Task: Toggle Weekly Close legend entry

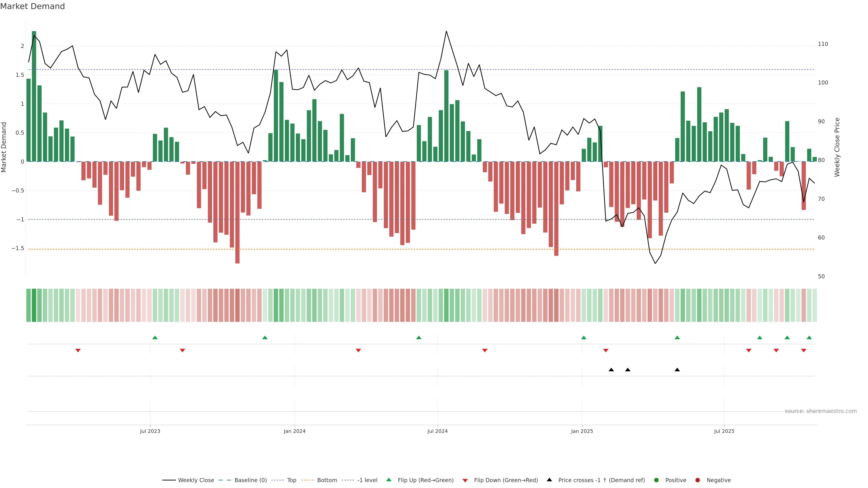Action: [196, 480]
